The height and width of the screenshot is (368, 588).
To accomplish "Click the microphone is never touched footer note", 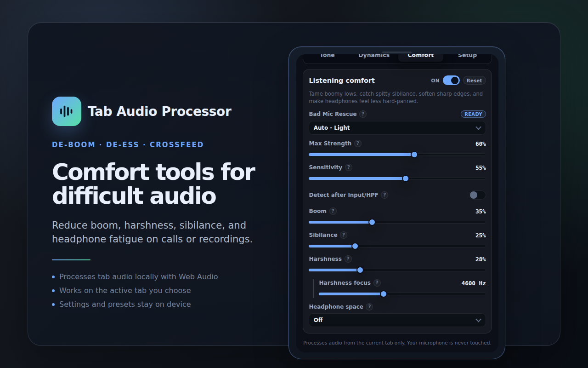I will click(397, 343).
